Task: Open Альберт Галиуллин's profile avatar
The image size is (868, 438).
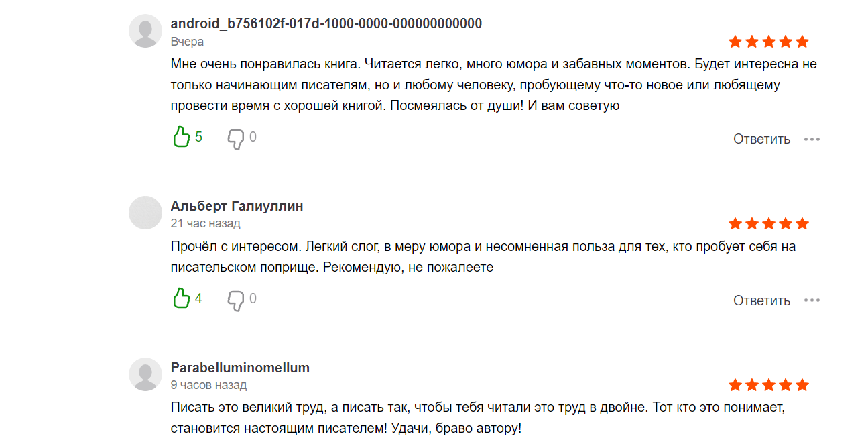Action: click(x=145, y=213)
